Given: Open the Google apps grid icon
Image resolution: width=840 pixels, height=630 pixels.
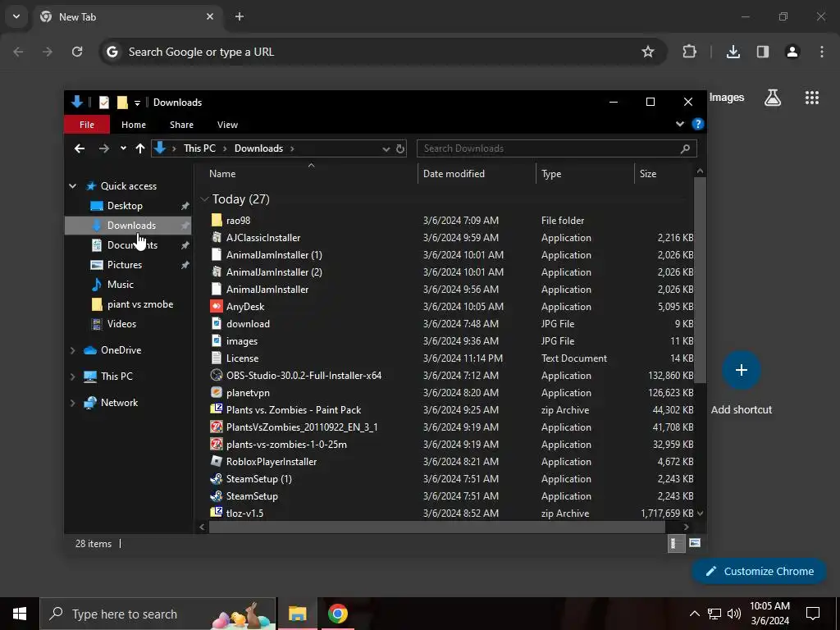Looking at the screenshot, I should 811,98.
